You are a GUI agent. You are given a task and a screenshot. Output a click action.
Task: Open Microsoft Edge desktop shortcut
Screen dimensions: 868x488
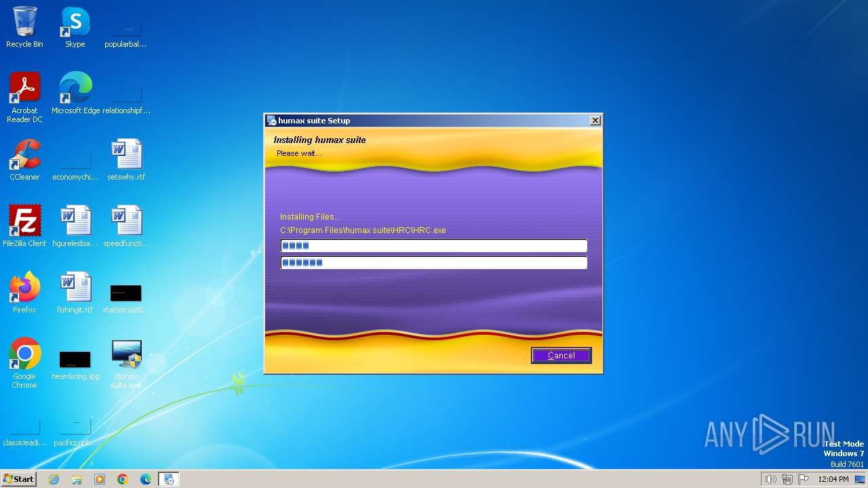coord(75,94)
